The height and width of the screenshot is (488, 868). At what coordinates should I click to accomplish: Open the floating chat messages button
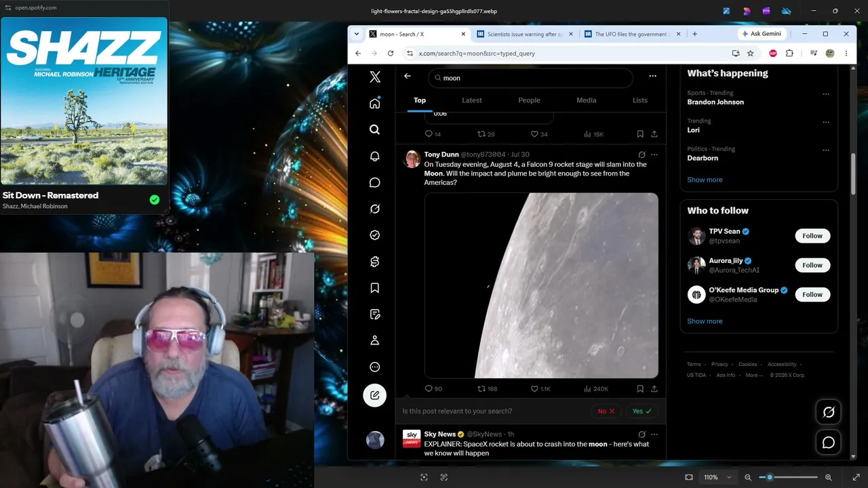[829, 443]
